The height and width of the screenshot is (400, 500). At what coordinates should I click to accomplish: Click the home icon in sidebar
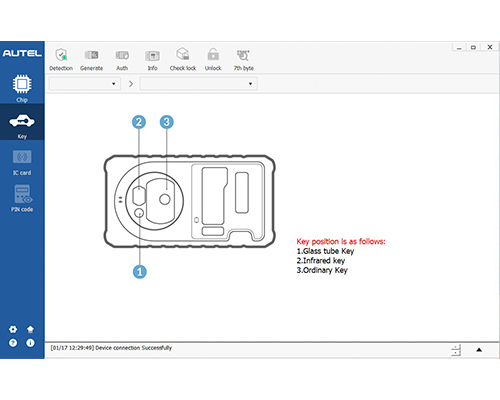click(x=30, y=329)
